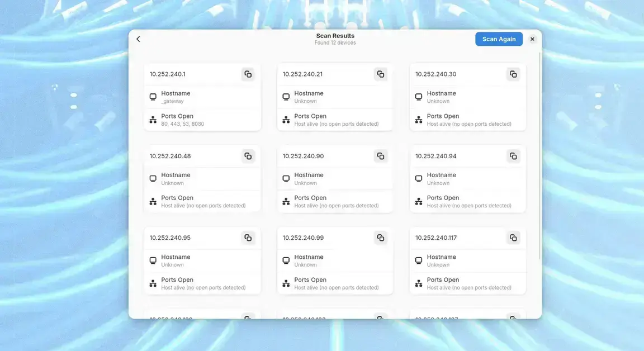Click the open ports list 80, 443, 53, 8080
The height and width of the screenshot is (351, 644).
182,124
